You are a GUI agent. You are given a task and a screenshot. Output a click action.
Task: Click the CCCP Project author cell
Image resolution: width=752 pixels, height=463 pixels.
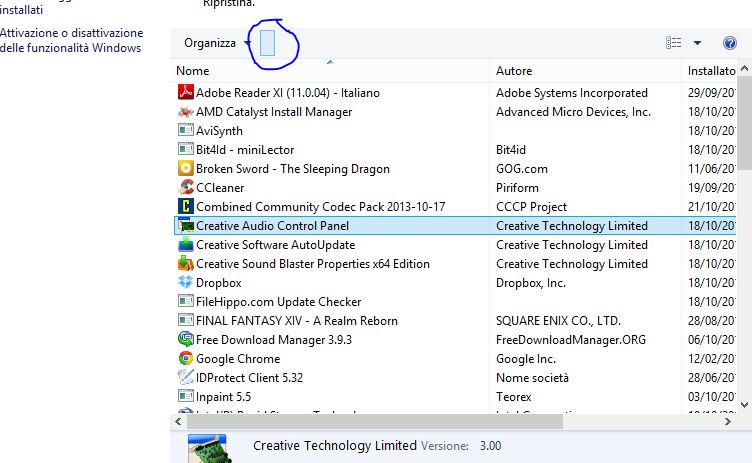531,207
